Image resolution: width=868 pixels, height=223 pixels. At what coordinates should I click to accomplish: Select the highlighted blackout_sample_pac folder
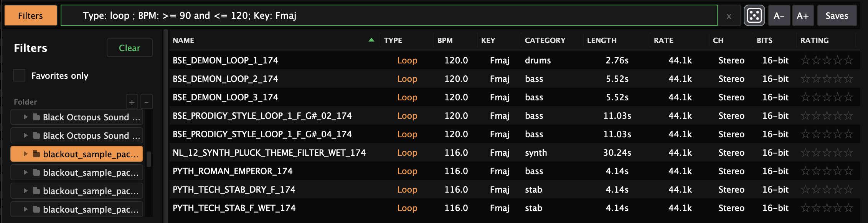[x=77, y=154]
